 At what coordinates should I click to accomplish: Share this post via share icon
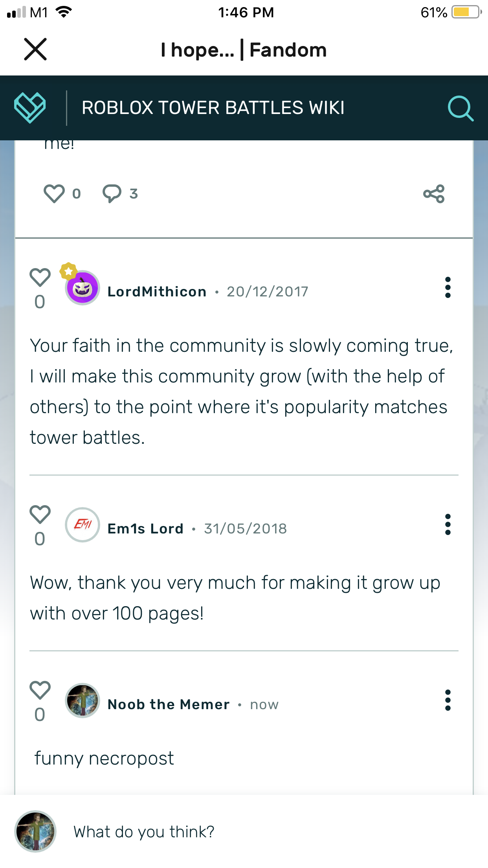[434, 194]
